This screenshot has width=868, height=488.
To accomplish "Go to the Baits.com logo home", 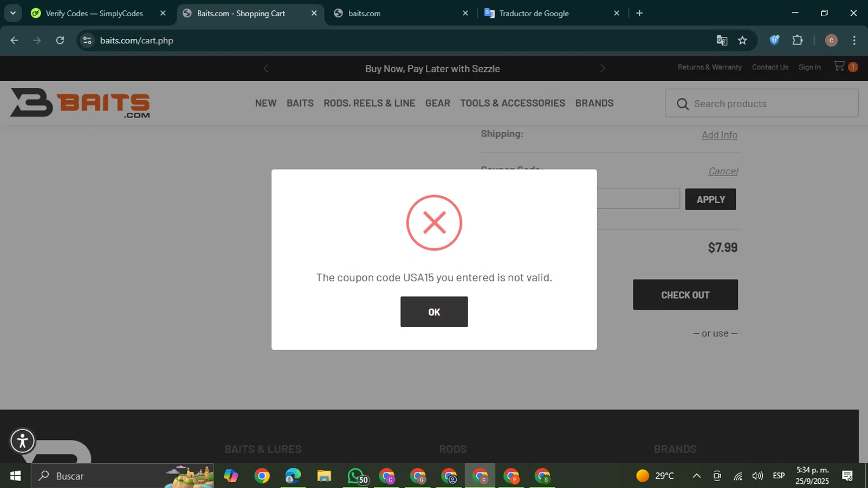I will click(80, 103).
